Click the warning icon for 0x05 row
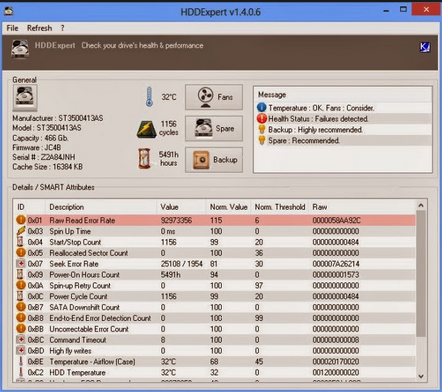The width and height of the screenshot is (442, 392). [x=21, y=253]
